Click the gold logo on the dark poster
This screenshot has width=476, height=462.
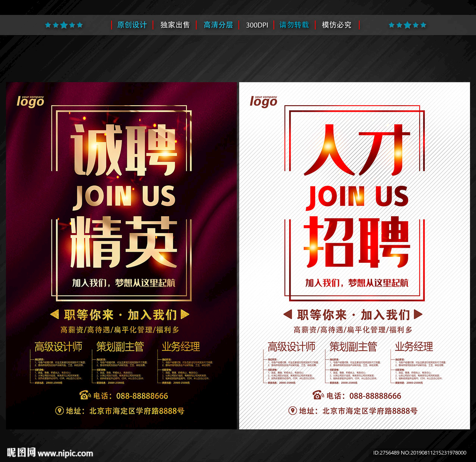click(x=30, y=101)
